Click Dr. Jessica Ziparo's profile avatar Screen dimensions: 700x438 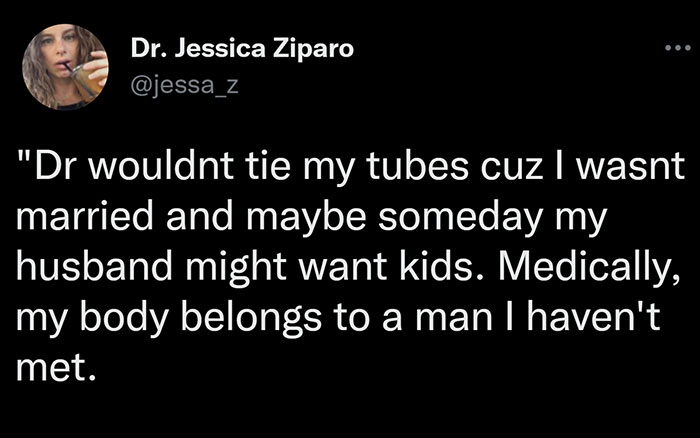coord(64,66)
